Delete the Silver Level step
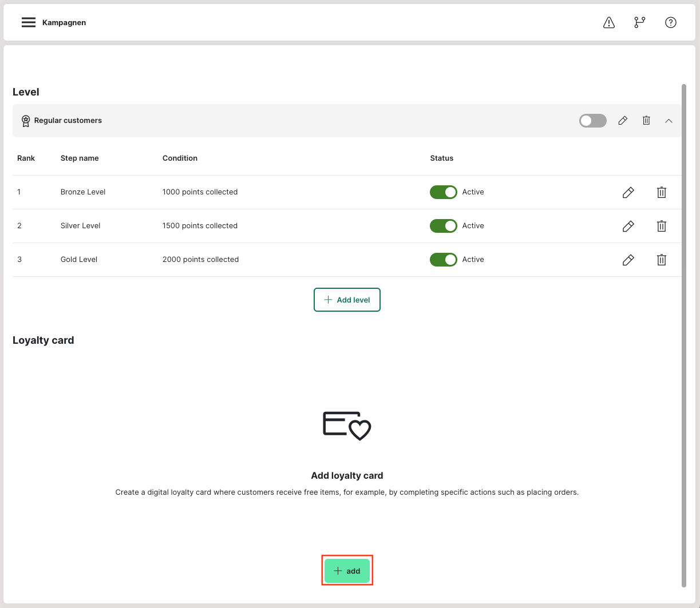The width and height of the screenshot is (700, 608). click(x=662, y=226)
